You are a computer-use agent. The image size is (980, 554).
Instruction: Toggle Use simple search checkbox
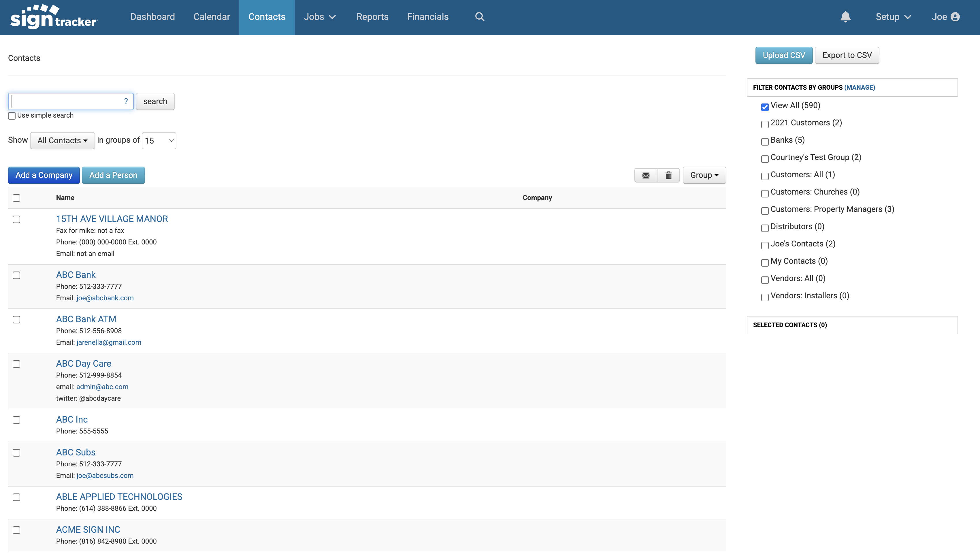pos(12,116)
